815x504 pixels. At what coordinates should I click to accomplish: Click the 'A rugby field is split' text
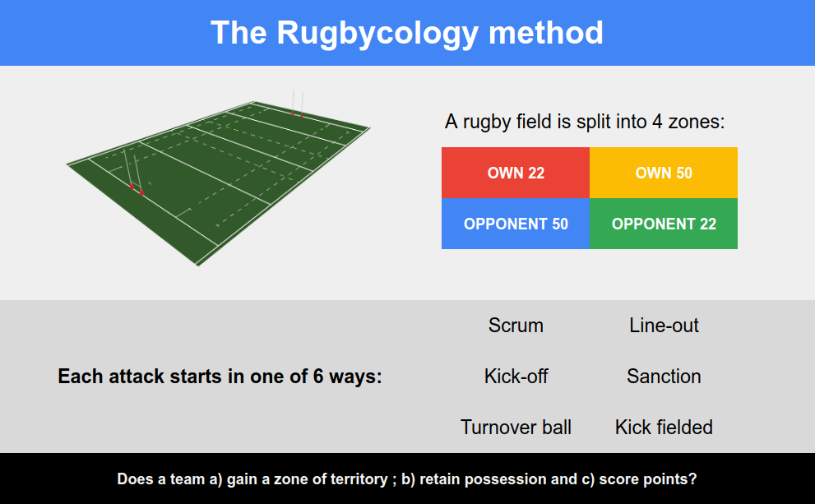click(585, 122)
